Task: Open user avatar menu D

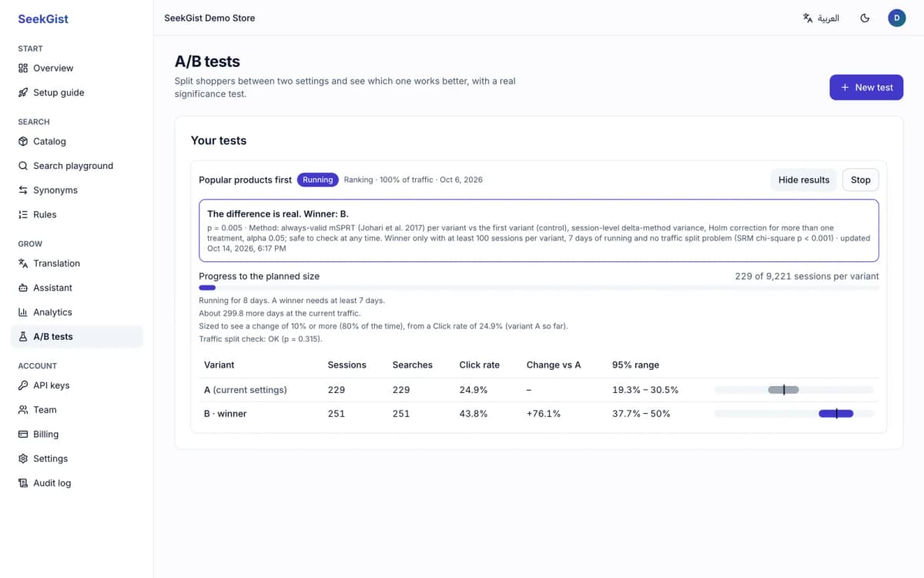Action: pos(896,18)
